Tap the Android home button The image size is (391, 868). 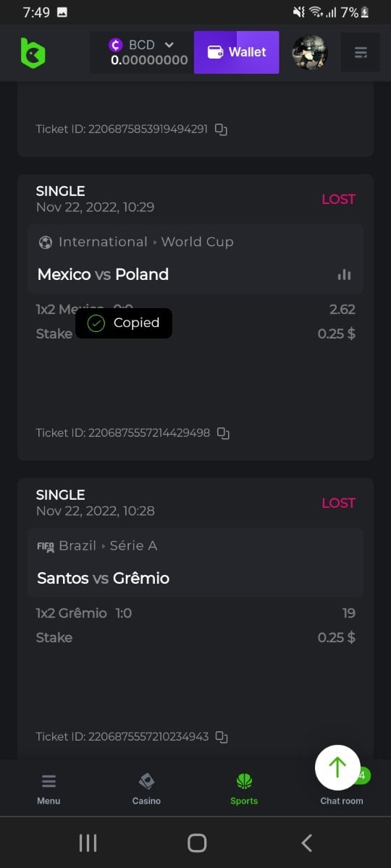(196, 843)
